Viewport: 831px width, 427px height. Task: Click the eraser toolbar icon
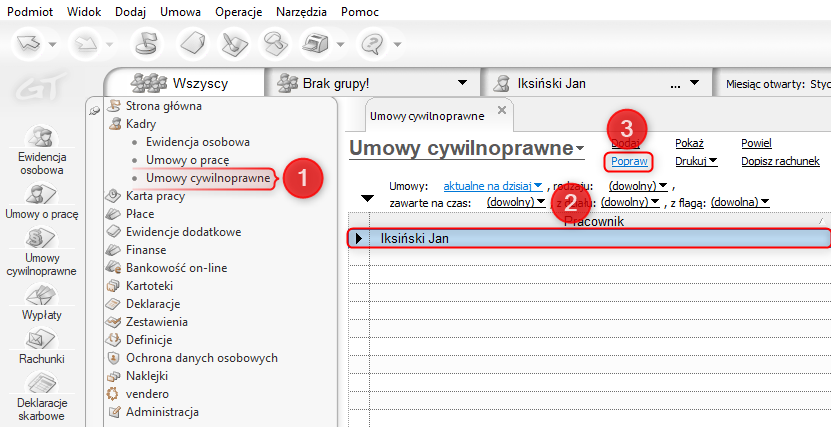point(193,43)
